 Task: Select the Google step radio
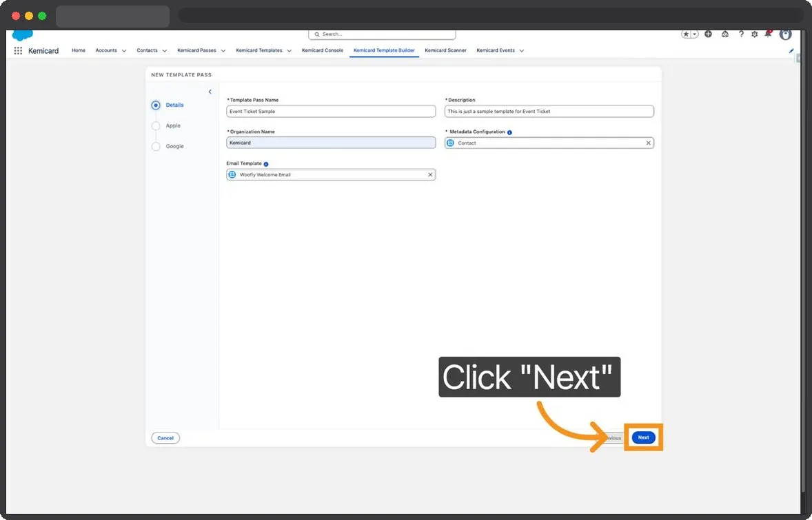(x=156, y=147)
